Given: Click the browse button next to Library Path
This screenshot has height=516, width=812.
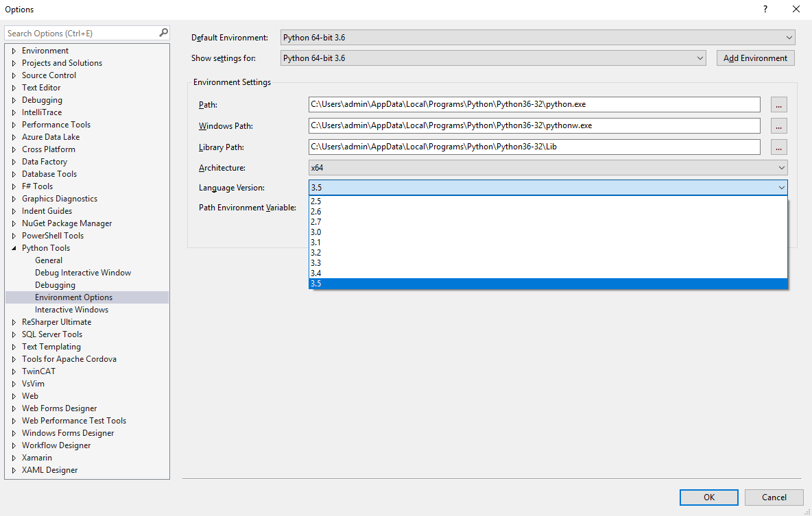Looking at the screenshot, I should click(x=778, y=147).
